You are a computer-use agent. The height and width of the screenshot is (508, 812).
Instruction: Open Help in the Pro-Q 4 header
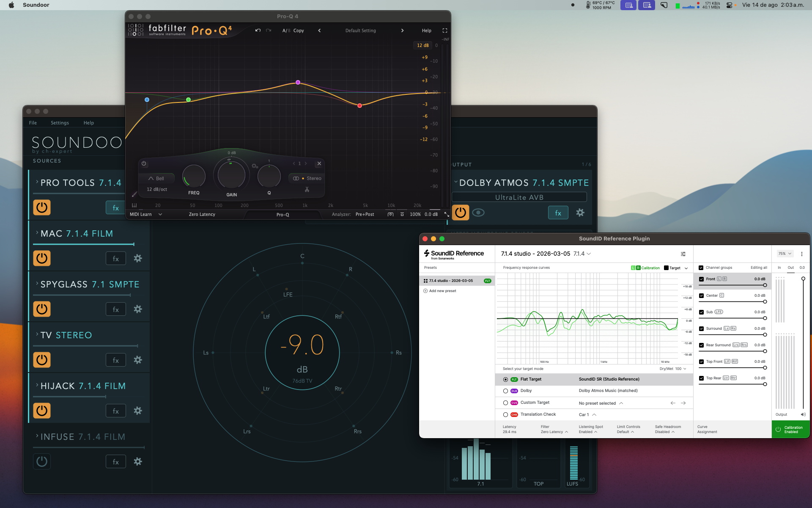tap(426, 30)
